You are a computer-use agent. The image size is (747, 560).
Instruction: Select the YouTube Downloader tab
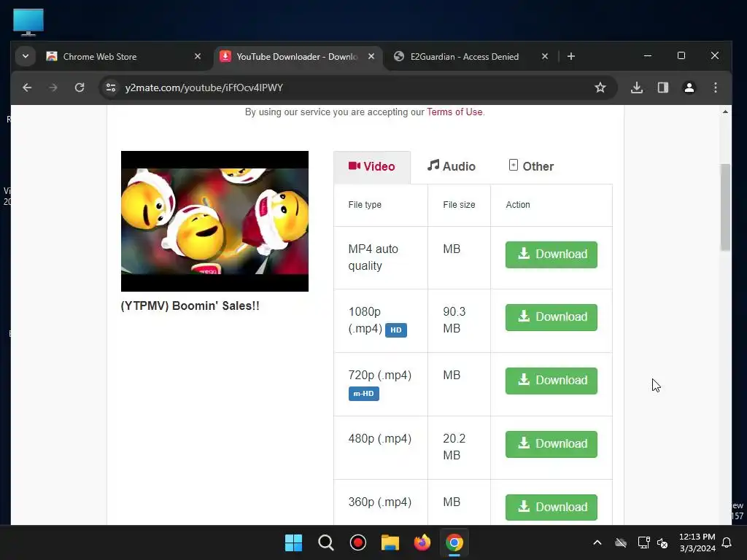(298, 57)
